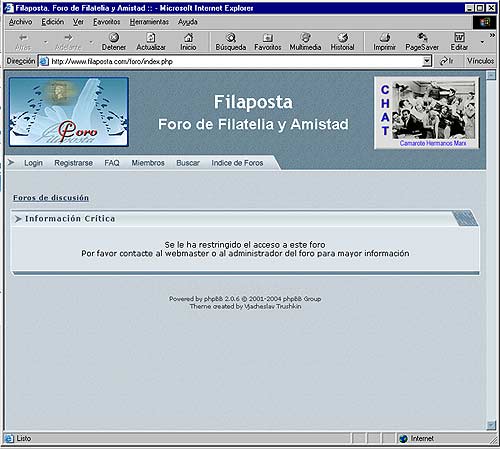Go to home page via Inicio icon

pyautogui.click(x=188, y=42)
